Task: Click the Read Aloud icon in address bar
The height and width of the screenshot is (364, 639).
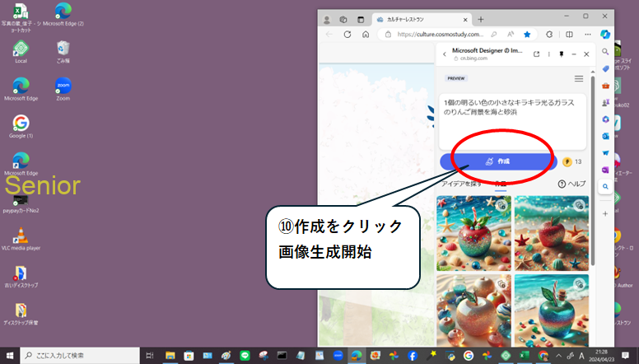Action: (511, 35)
